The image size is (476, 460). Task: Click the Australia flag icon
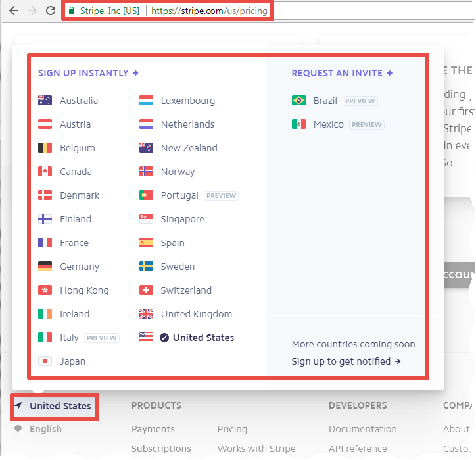pyautogui.click(x=45, y=100)
